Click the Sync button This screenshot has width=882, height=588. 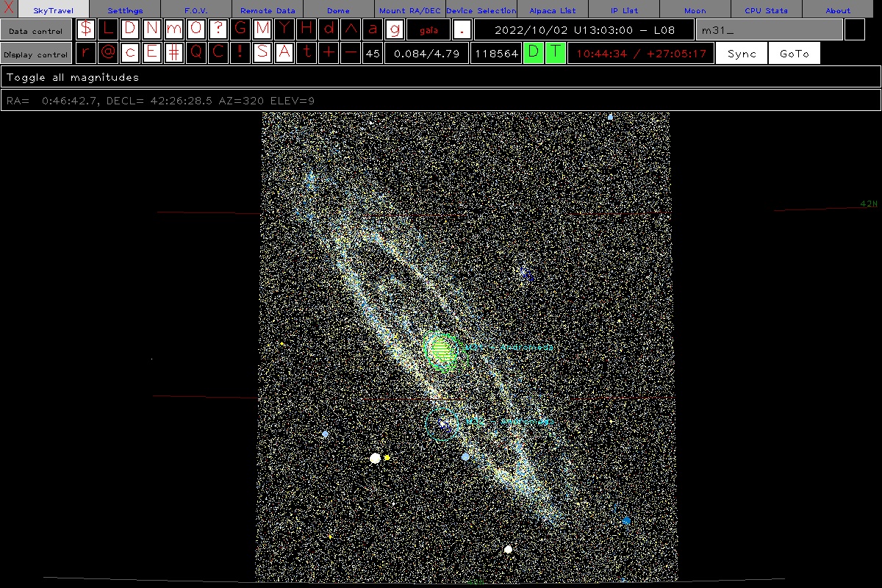coord(742,54)
